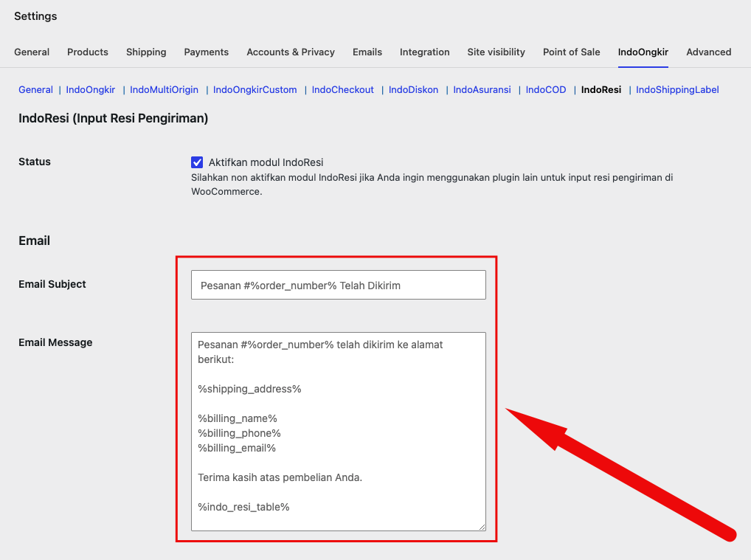Click the Email Subject input field

339,285
